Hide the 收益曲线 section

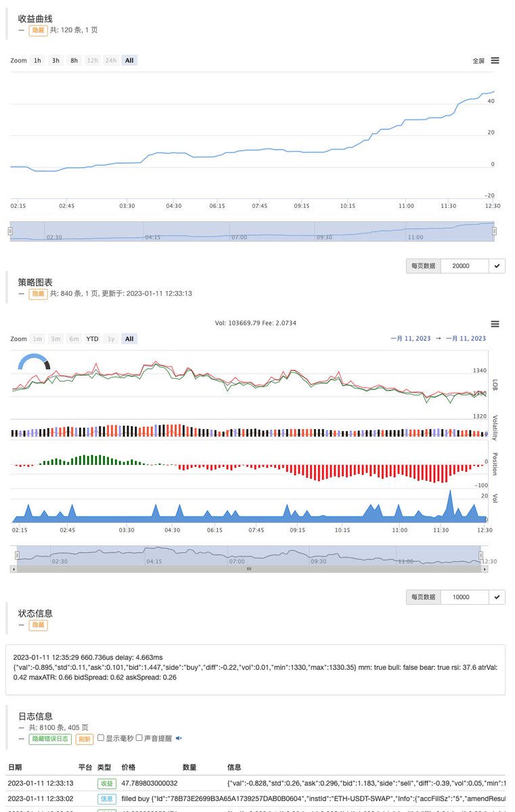tap(38, 30)
